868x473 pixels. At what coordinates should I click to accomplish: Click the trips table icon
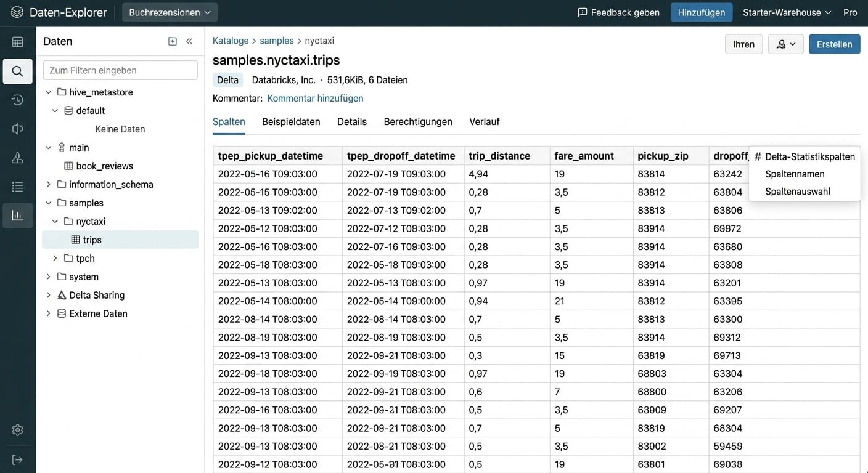(x=75, y=240)
